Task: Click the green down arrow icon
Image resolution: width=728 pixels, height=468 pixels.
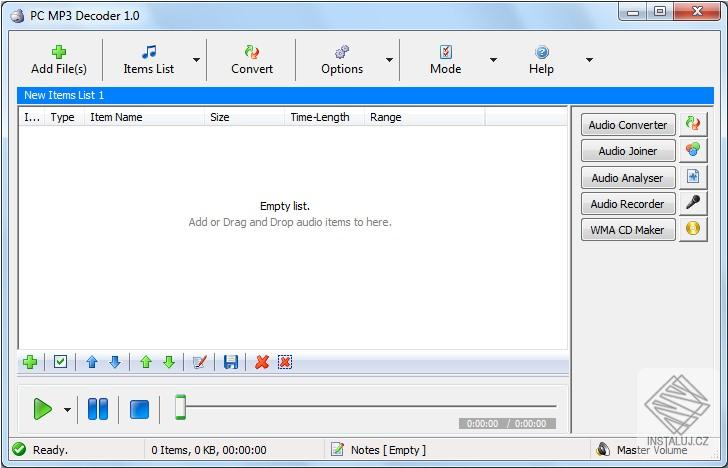Action: (x=169, y=362)
